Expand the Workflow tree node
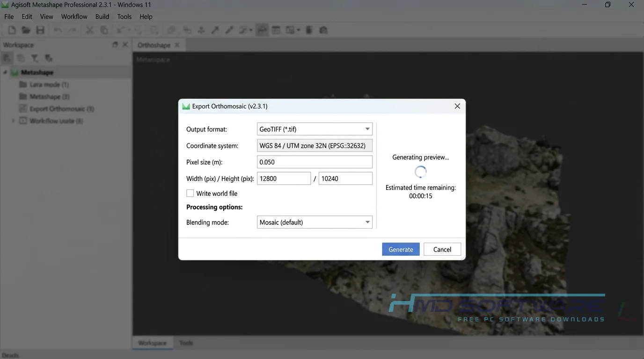This screenshot has width=644, height=359. click(x=13, y=121)
